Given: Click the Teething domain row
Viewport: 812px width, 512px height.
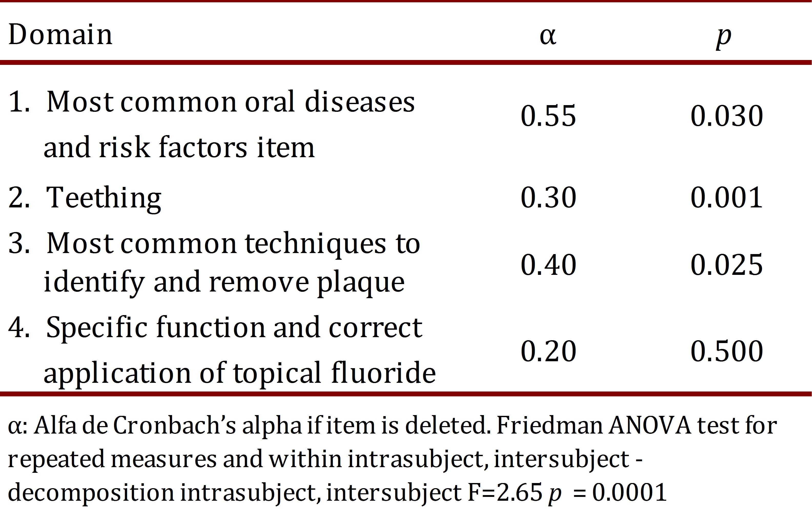Looking at the screenshot, I should pos(103,198).
